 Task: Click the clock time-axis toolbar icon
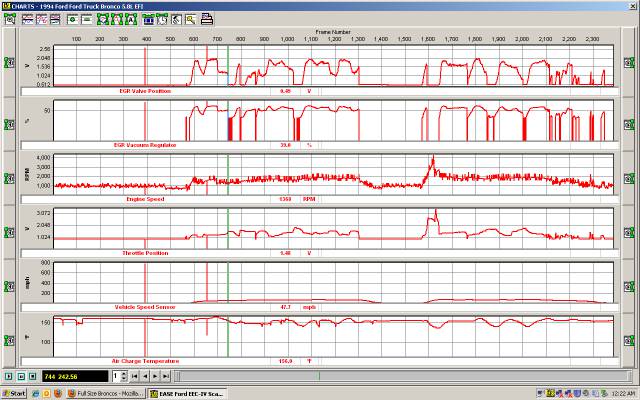[162, 19]
